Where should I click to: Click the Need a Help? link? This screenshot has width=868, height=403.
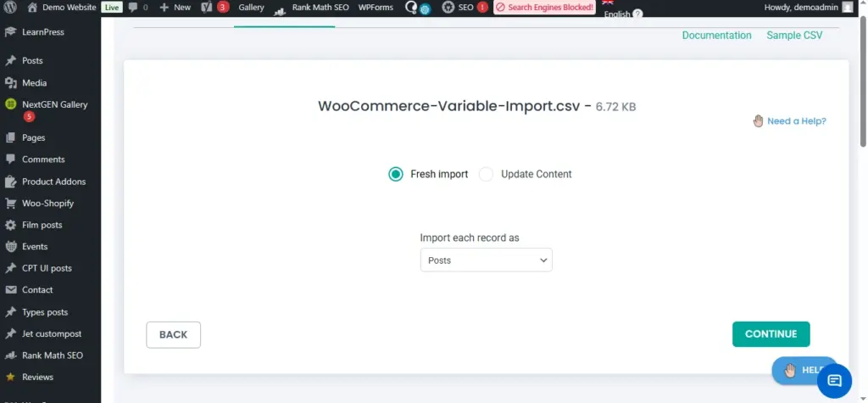click(x=797, y=120)
